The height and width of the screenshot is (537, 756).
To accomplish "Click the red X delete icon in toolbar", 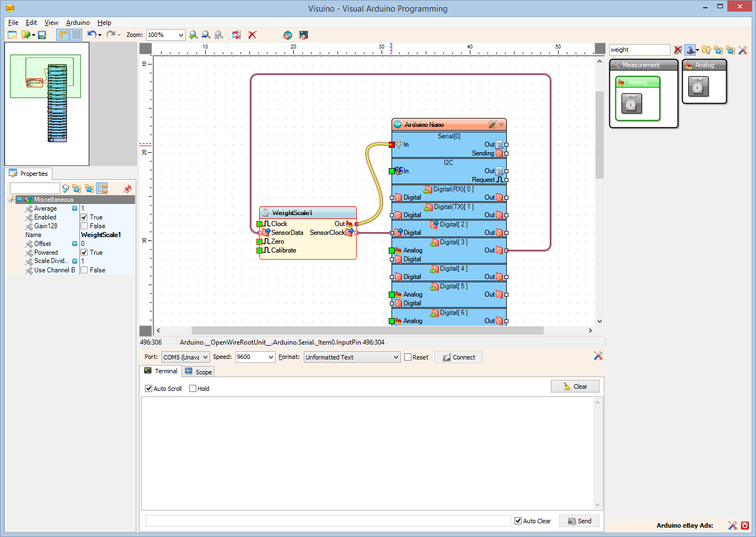I will [252, 35].
